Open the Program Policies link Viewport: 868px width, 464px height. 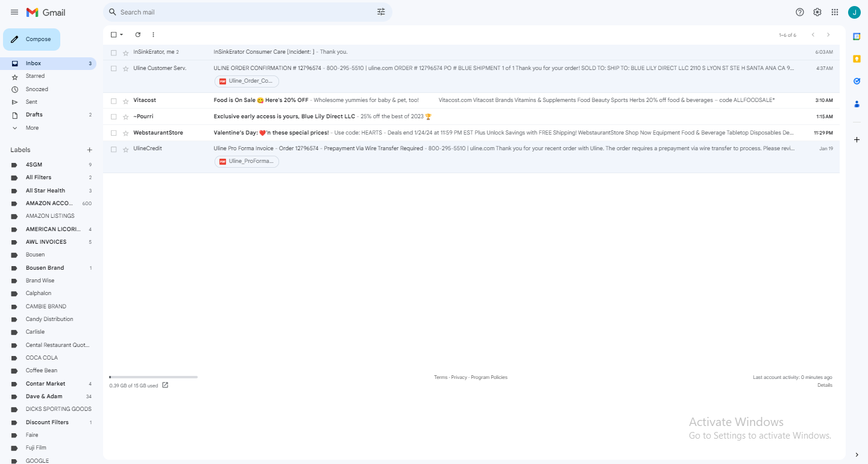click(489, 378)
